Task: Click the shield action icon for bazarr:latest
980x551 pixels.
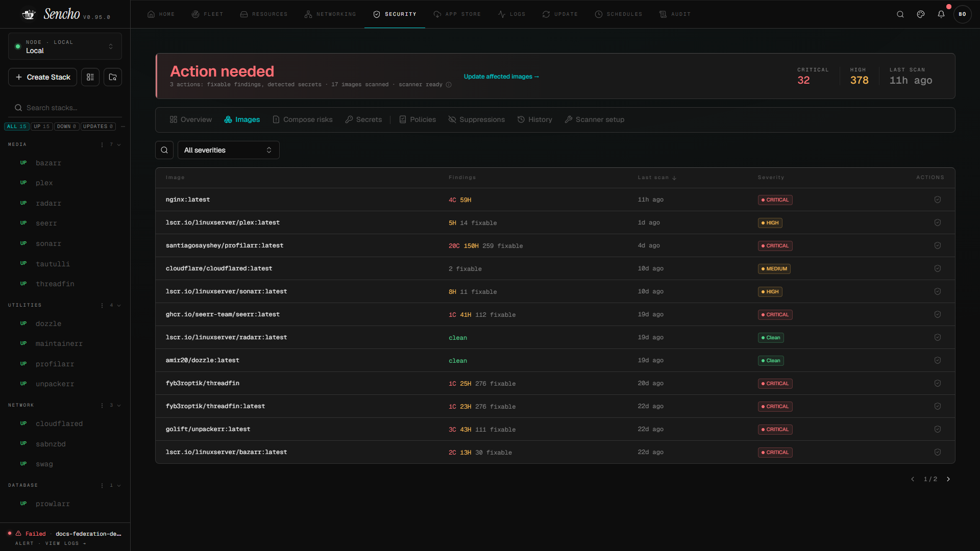Action: 938,452
